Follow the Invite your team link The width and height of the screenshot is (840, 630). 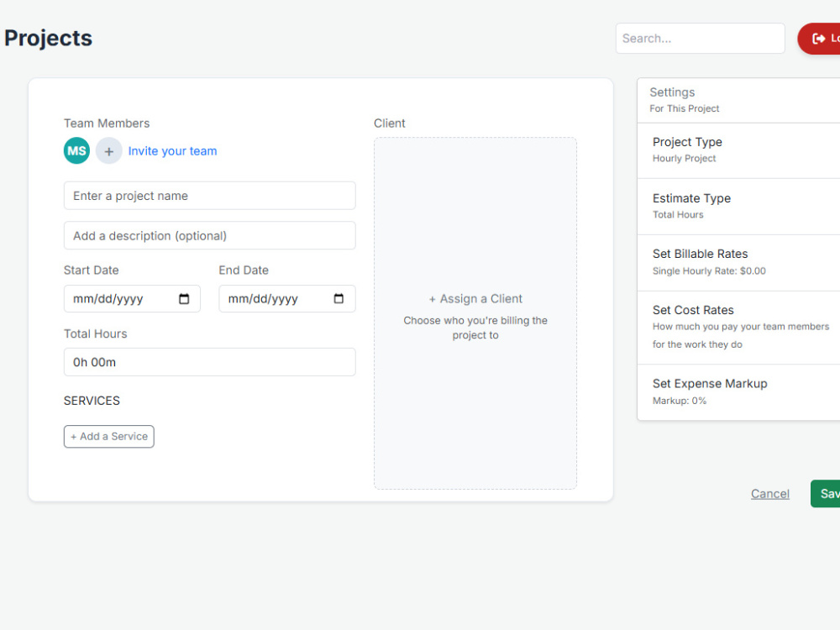(172, 151)
